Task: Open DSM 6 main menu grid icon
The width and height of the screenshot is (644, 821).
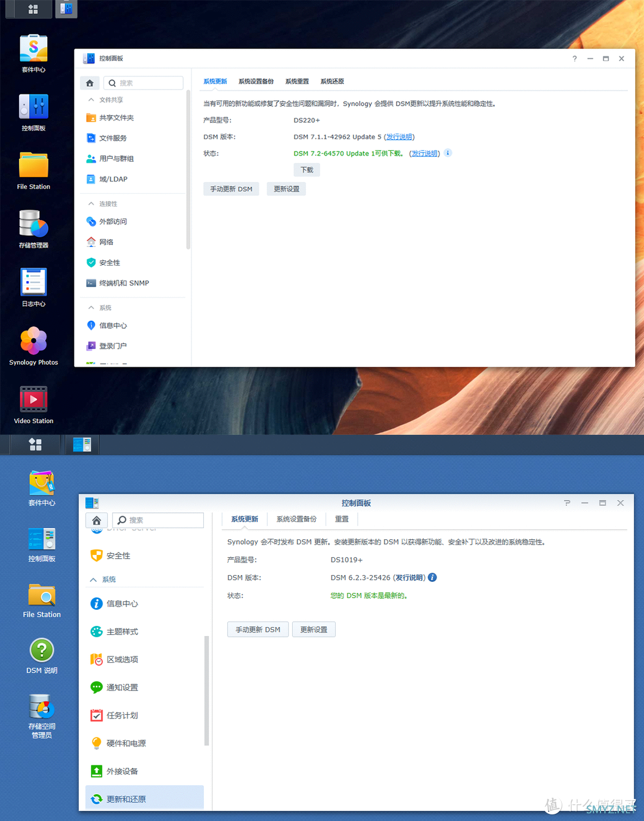Action: click(x=35, y=445)
